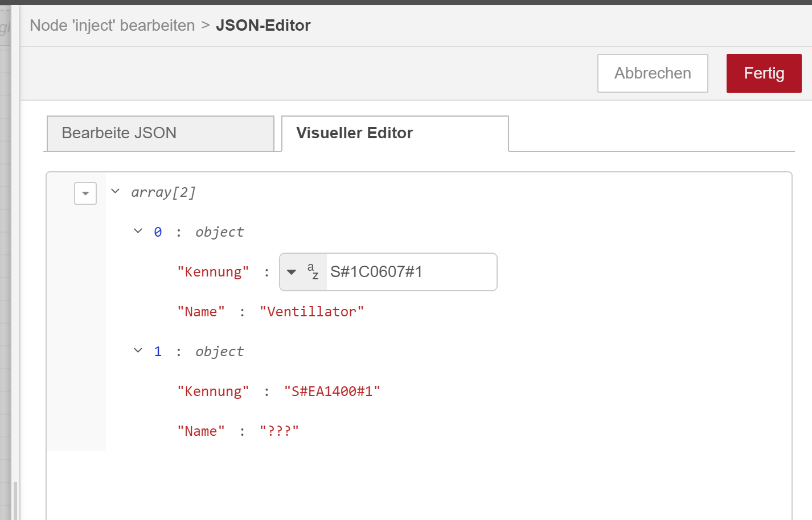Select the "Kennung" key in object 0
This screenshot has width=812, height=520.
pos(213,272)
